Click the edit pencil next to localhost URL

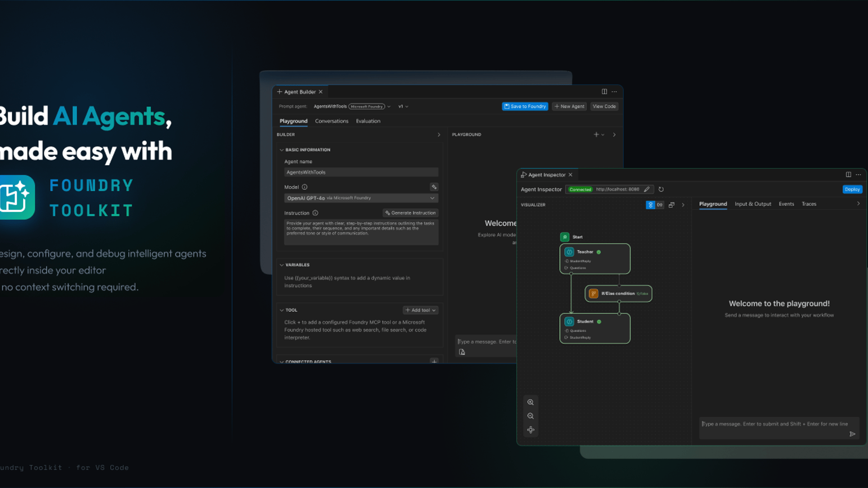click(x=646, y=189)
